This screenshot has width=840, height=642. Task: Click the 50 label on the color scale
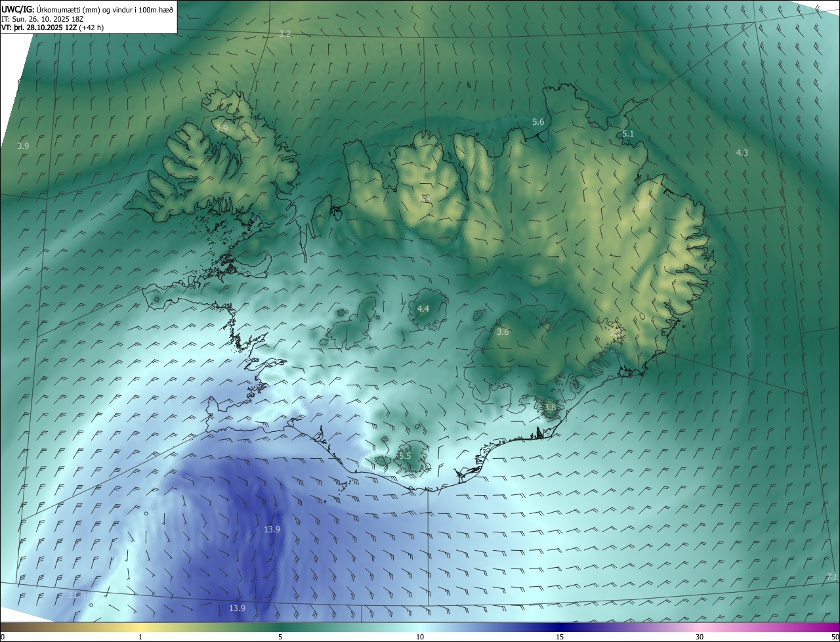(834, 637)
